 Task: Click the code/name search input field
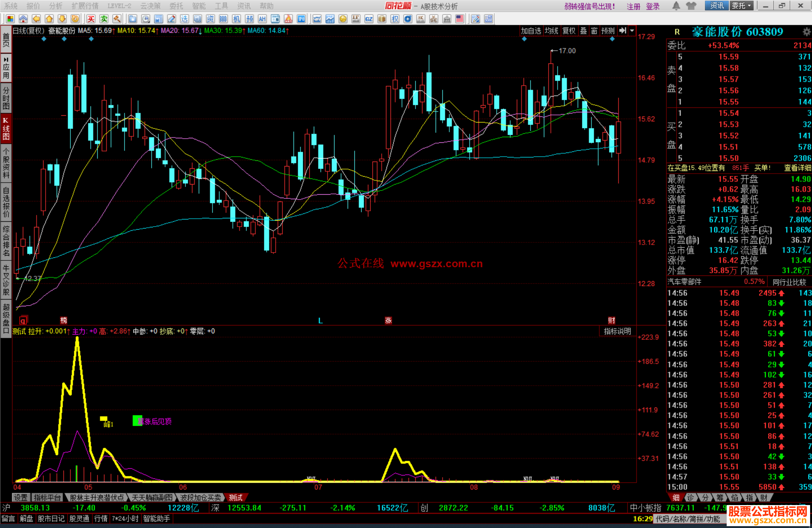pos(688,519)
